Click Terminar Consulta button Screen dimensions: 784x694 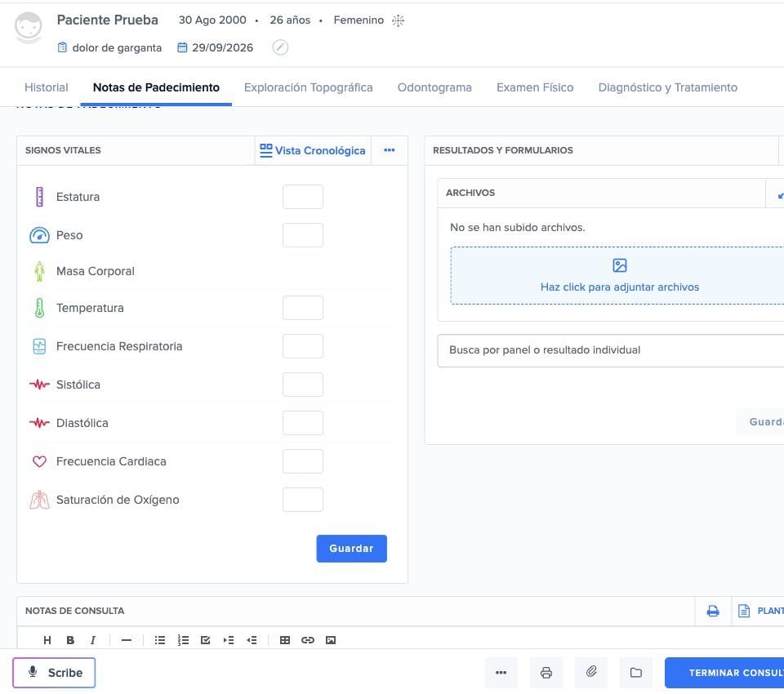pyautogui.click(x=724, y=673)
